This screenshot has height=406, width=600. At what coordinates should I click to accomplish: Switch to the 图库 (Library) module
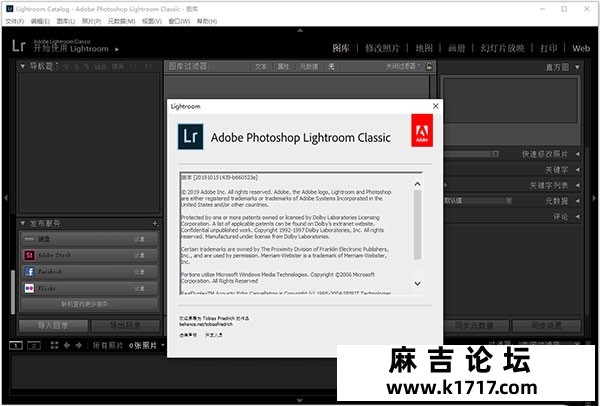(341, 48)
